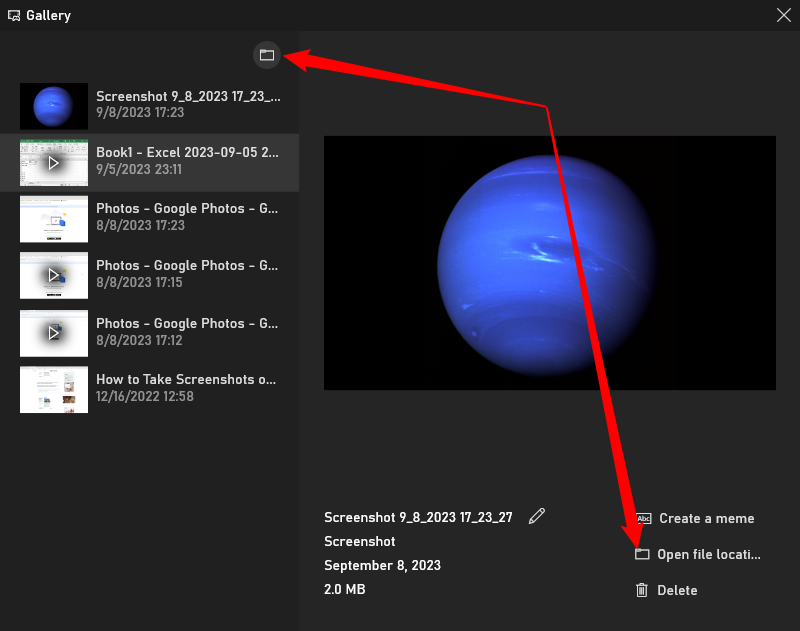
Task: Open the Photos thumbnail dated 8/8/2023 17:23
Action: click(x=54, y=219)
